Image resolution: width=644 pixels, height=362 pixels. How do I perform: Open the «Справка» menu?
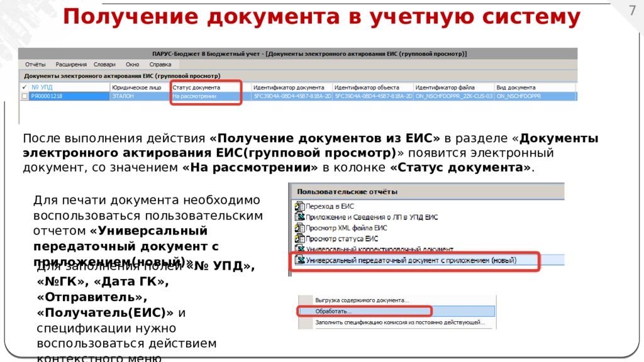160,65
